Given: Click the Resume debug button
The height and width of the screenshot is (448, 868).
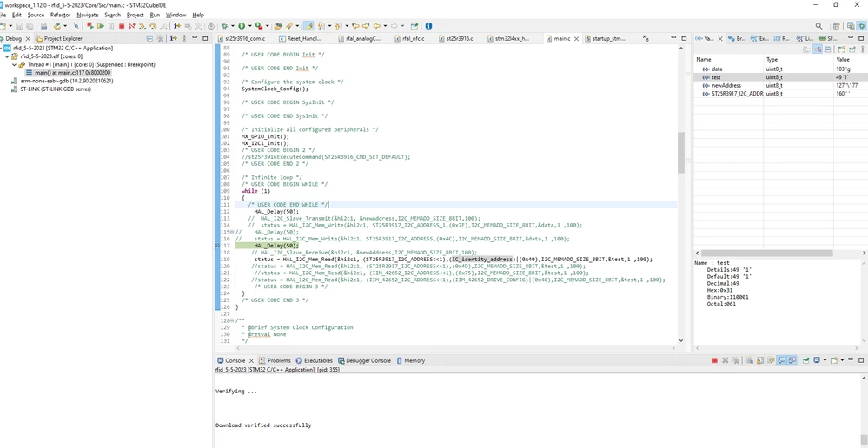Looking at the screenshot, I should (x=101, y=26).
